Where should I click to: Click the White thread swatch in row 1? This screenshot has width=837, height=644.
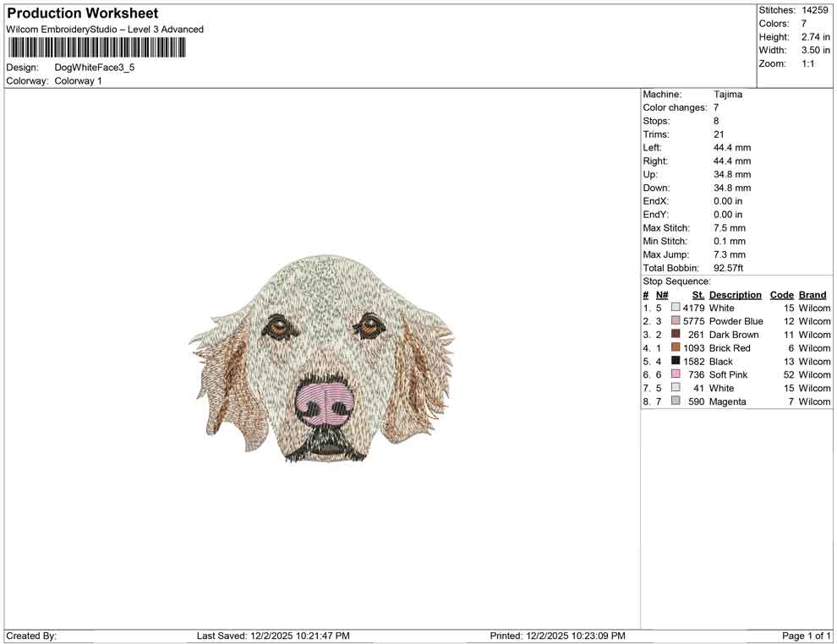675,308
